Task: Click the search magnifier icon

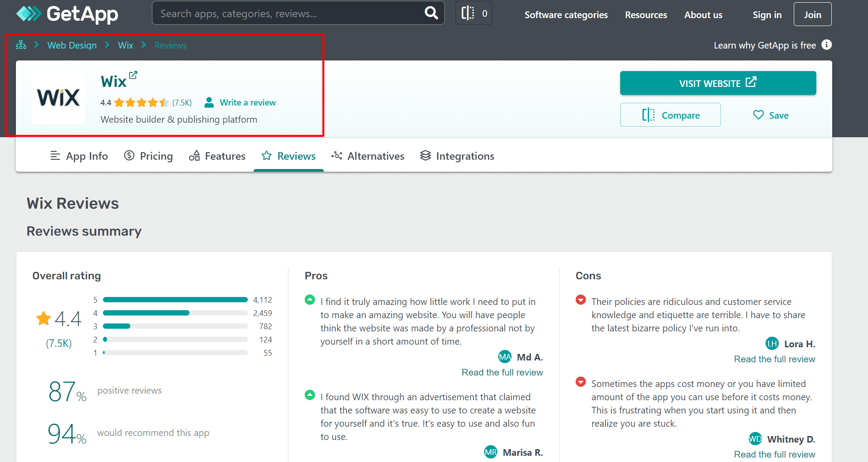Action: point(431,13)
